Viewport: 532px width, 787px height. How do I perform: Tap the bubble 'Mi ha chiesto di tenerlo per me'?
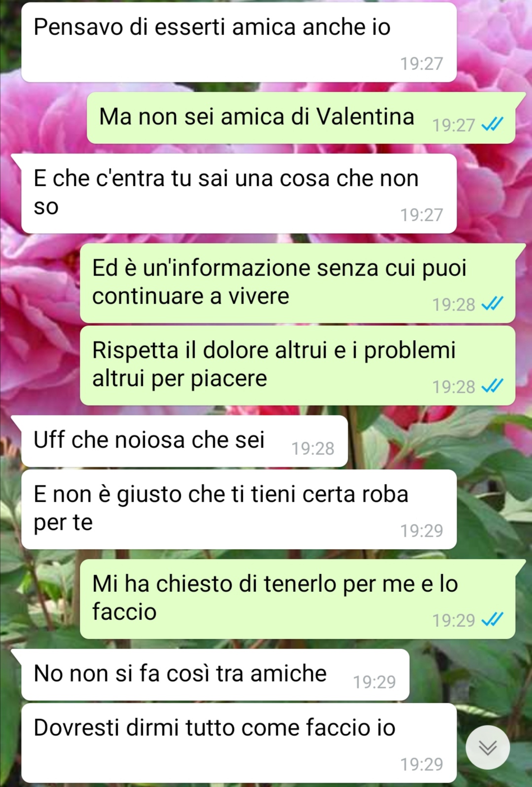coord(298,599)
